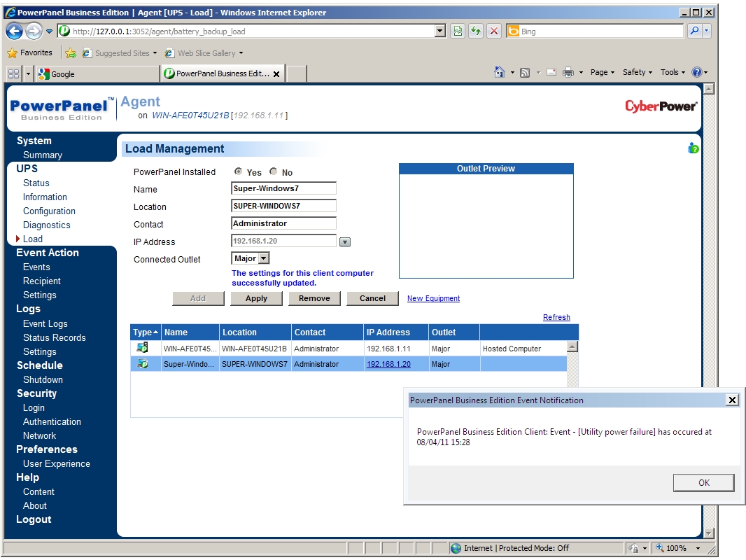746x560 pixels.
Task: Open the Bing search provider dropdown
Action: coord(707,31)
